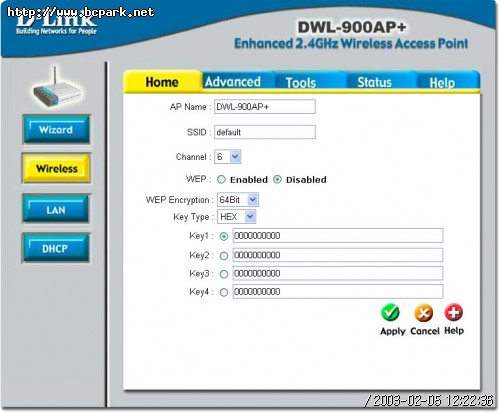This screenshot has height=413, width=500.
Task: Click the Channel label
Action: (x=193, y=157)
